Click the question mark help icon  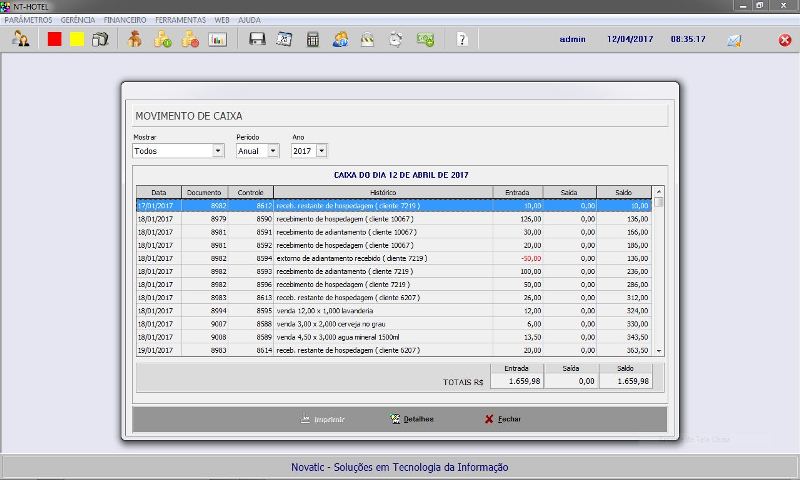coord(461,40)
